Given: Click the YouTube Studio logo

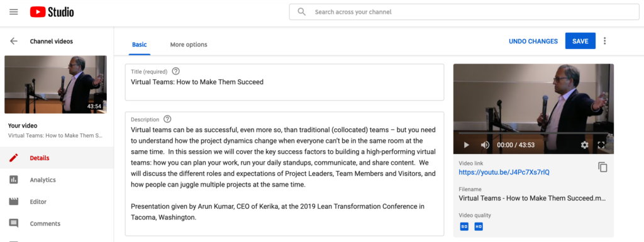Looking at the screenshot, I should [52, 13].
